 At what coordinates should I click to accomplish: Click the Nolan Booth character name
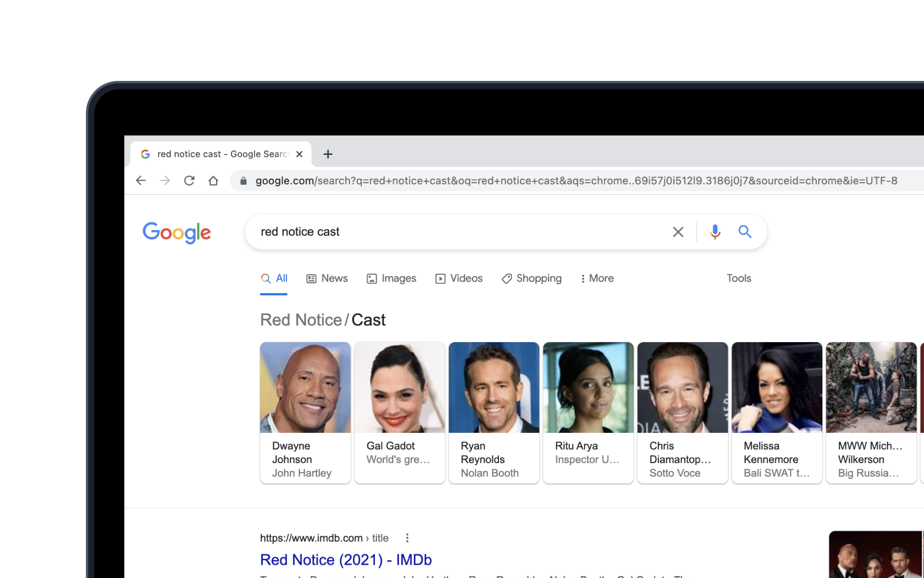coord(490,473)
